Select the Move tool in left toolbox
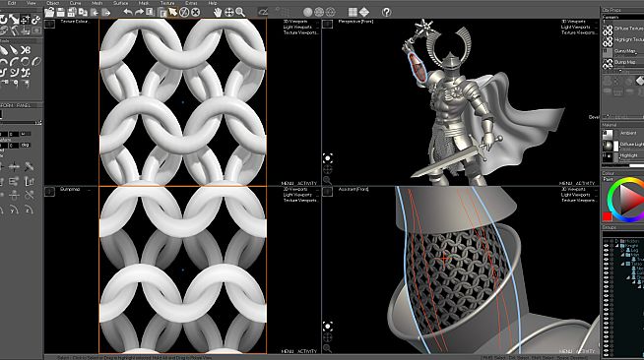Screen dimensions: 644x360 pyautogui.click(x=25, y=20)
